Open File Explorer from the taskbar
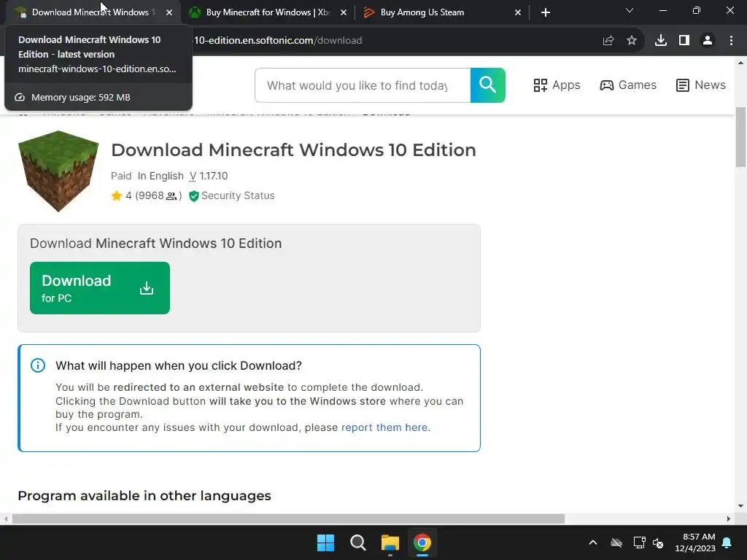The image size is (747, 560). 390,542
